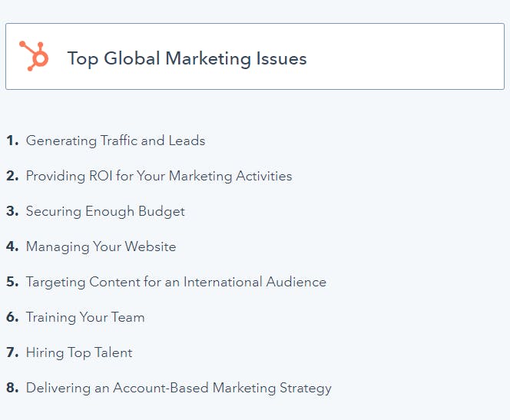Viewport: 510px width, 420px height.
Task: Click the list number 2 marker
Action: tap(12, 176)
